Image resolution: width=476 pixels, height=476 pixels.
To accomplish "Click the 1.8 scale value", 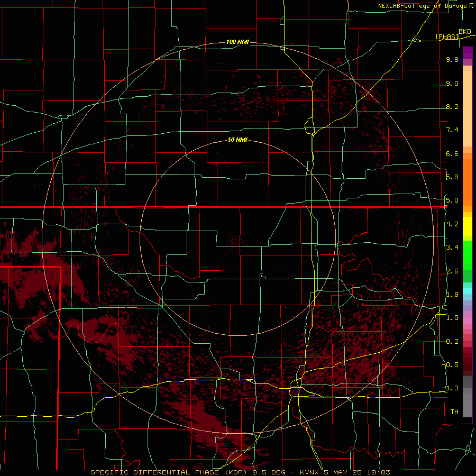I will 452,295.
